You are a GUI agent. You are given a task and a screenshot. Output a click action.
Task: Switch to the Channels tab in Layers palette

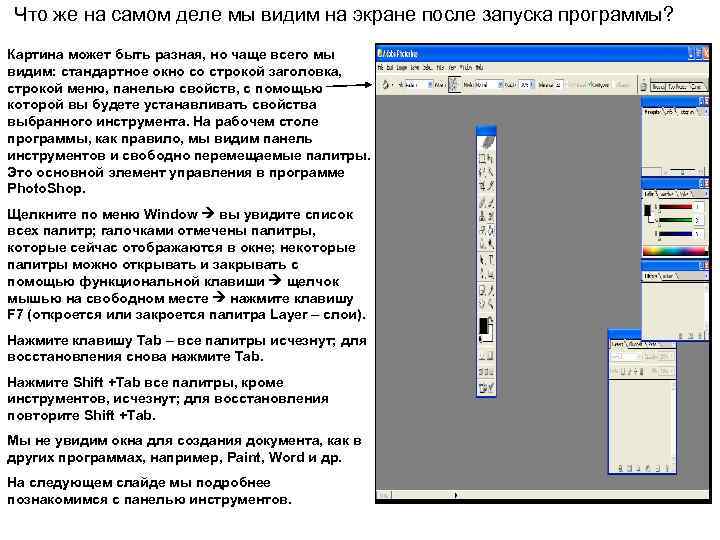(635, 343)
